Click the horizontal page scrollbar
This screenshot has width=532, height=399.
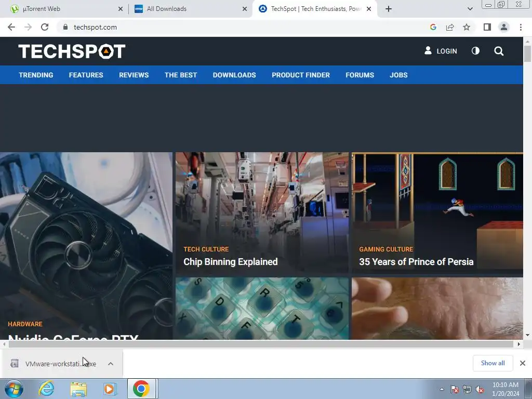point(261,344)
